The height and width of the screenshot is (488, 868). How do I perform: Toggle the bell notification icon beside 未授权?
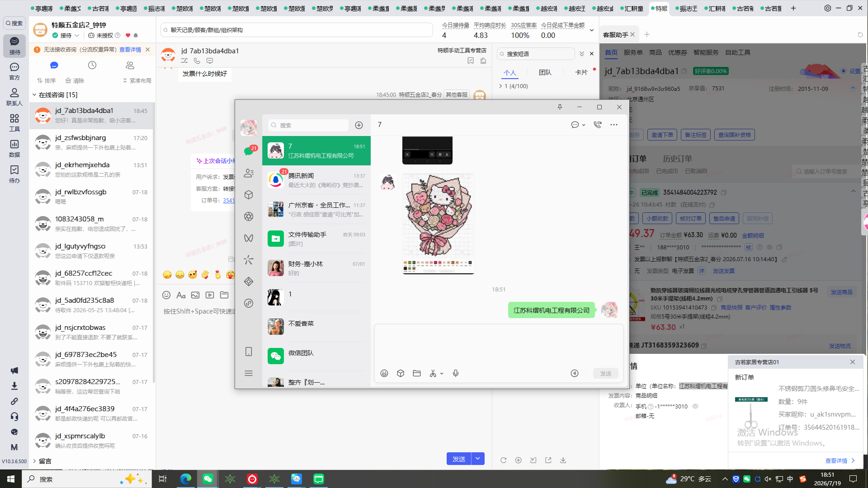(x=136, y=35)
